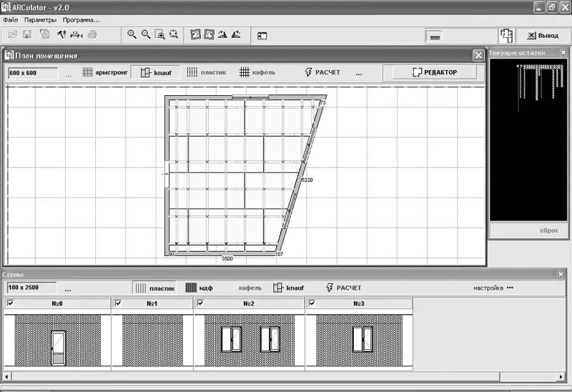Select knauf wall material in Стены
Image resolution: width=572 pixels, height=392 pixels.
pos(289,288)
